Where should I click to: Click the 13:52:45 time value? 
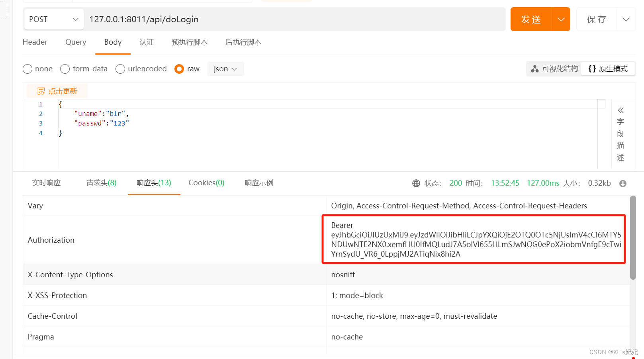click(505, 183)
